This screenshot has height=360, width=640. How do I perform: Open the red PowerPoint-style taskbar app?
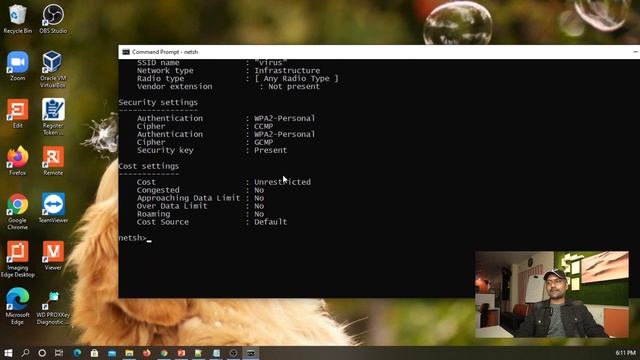[x=181, y=353]
